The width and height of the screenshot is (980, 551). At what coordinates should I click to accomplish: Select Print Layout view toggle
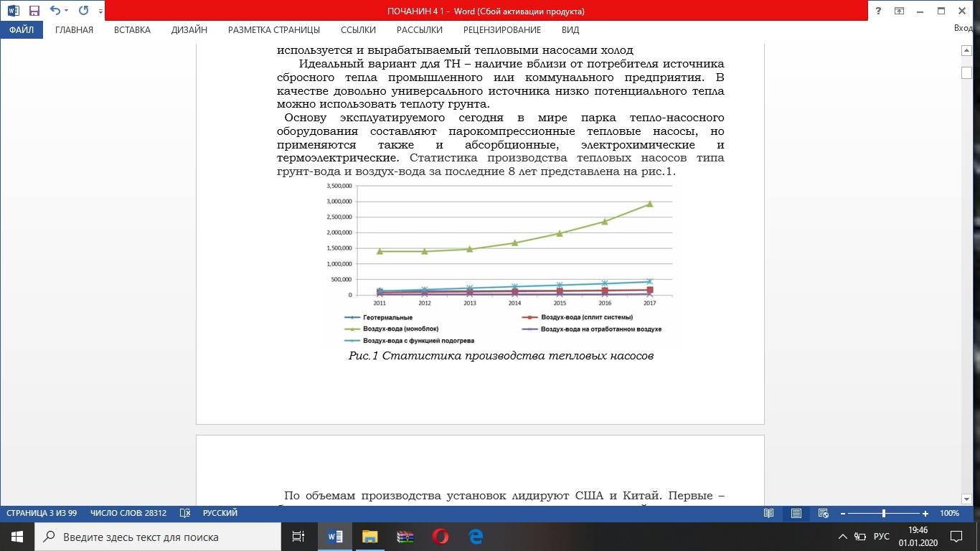click(796, 513)
